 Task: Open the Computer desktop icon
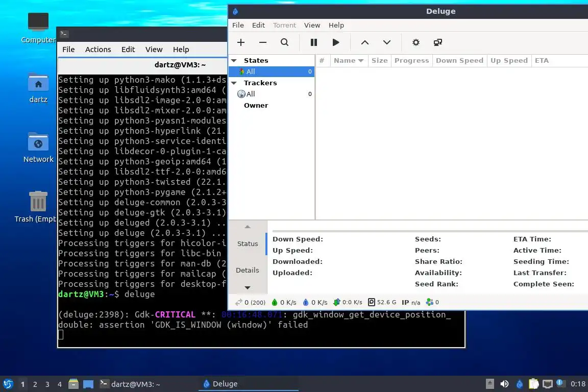(x=38, y=22)
